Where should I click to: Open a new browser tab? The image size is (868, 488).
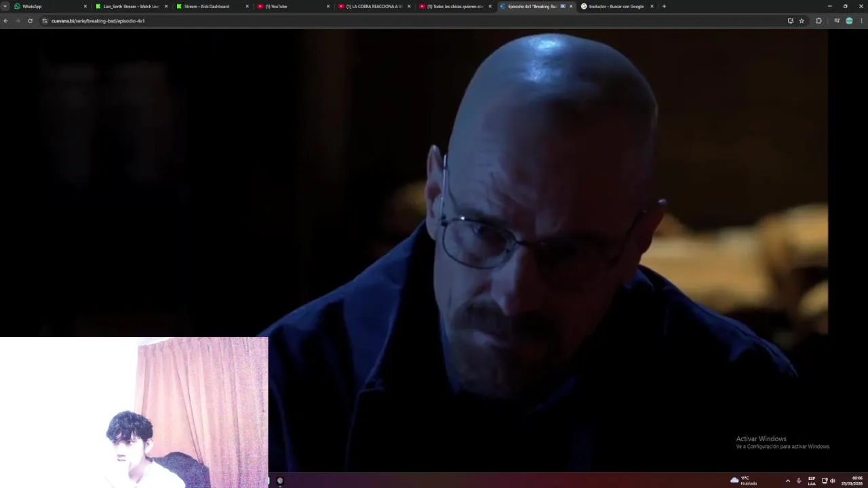(664, 6)
